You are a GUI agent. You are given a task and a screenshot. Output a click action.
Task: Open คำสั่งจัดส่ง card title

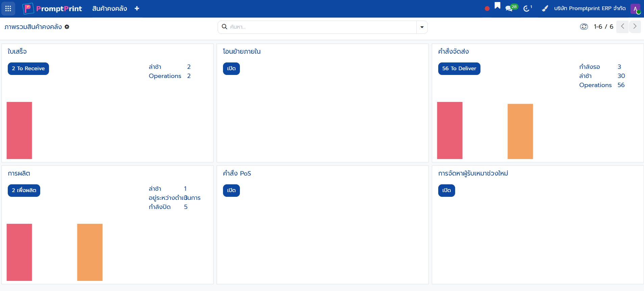(453, 51)
